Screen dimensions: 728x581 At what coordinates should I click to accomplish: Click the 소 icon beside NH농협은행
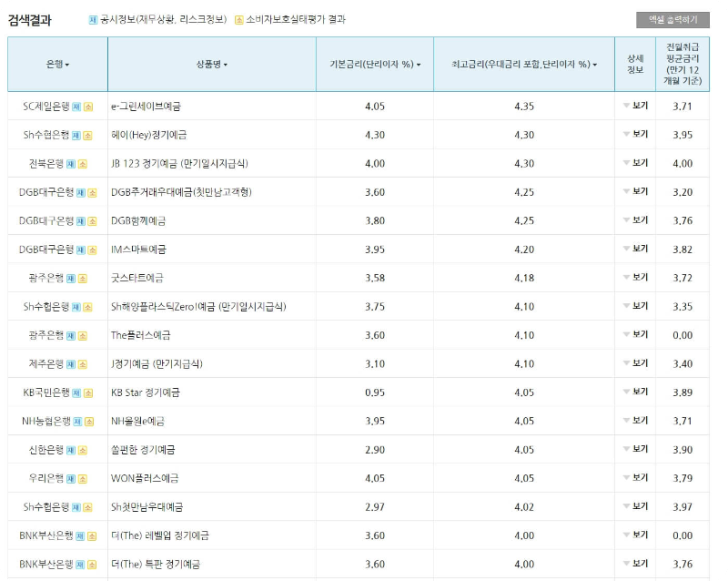pos(89,422)
